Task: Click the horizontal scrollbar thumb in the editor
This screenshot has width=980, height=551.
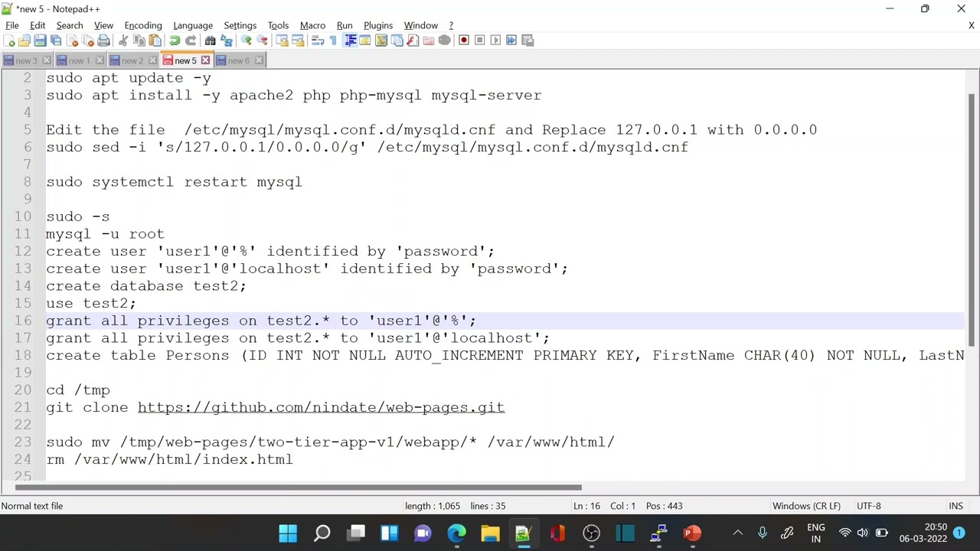Action: [x=298, y=487]
